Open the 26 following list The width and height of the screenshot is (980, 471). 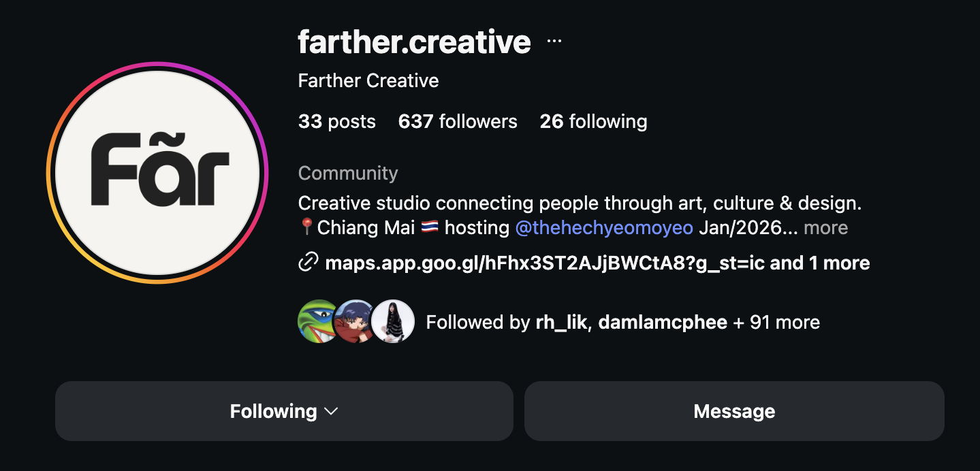pos(593,121)
